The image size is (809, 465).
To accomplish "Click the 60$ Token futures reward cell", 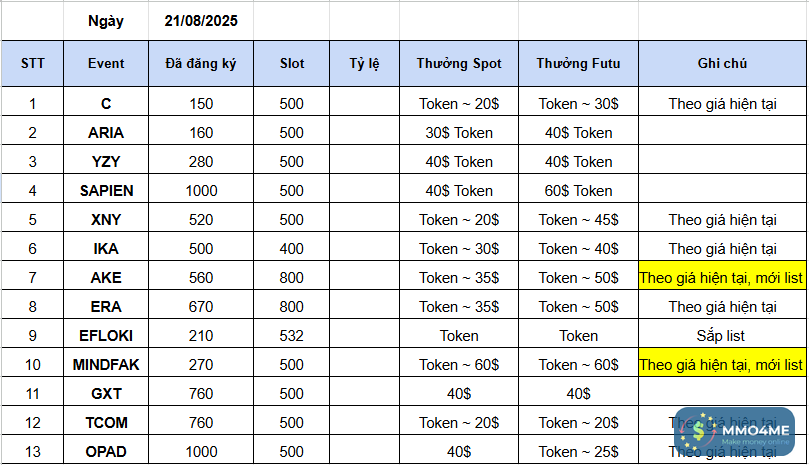I will pos(578,191).
